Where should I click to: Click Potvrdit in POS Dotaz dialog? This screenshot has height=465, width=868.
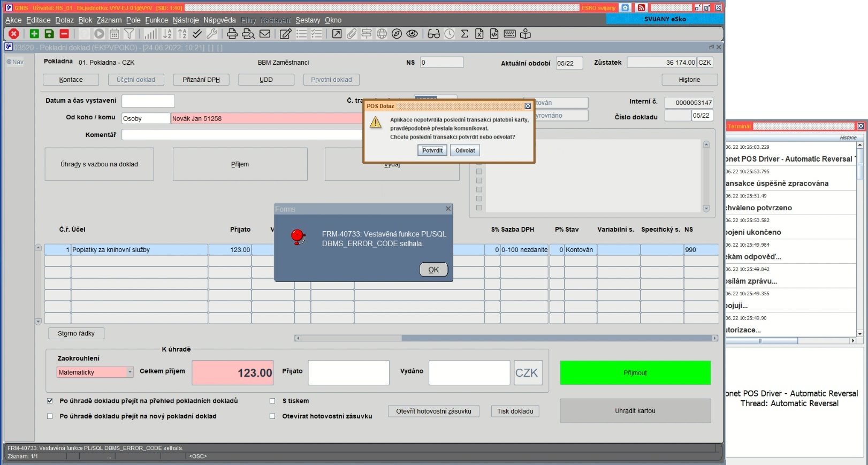click(432, 150)
